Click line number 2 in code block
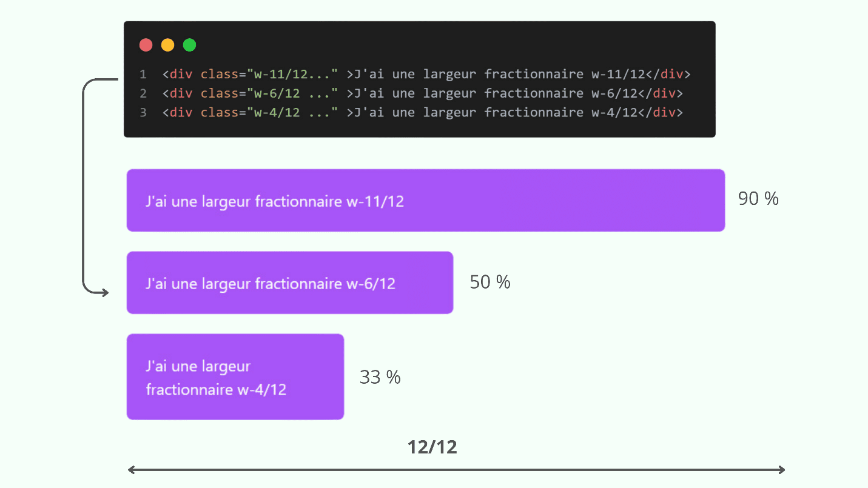This screenshot has height=488, width=868. pos(143,93)
